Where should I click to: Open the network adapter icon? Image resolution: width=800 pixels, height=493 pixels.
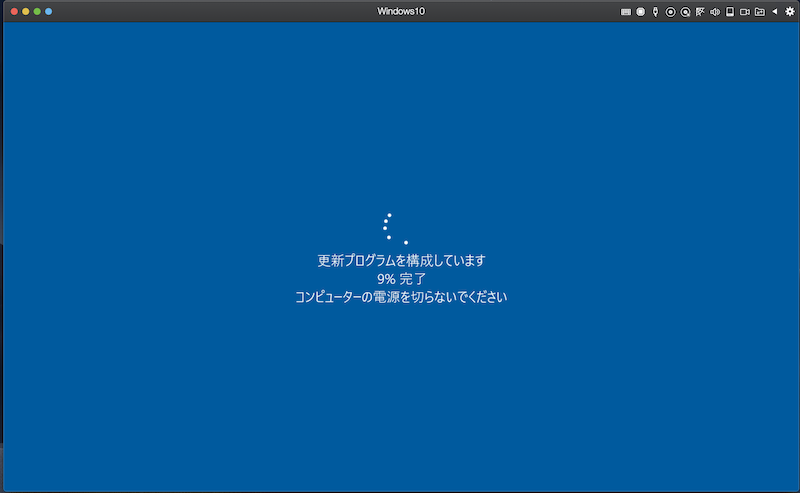(700, 11)
